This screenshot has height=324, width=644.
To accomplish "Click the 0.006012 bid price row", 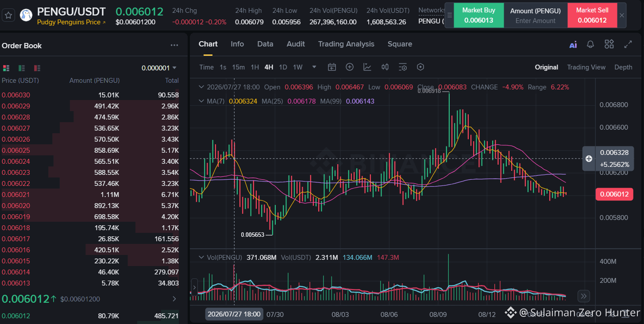I will pos(90,316).
